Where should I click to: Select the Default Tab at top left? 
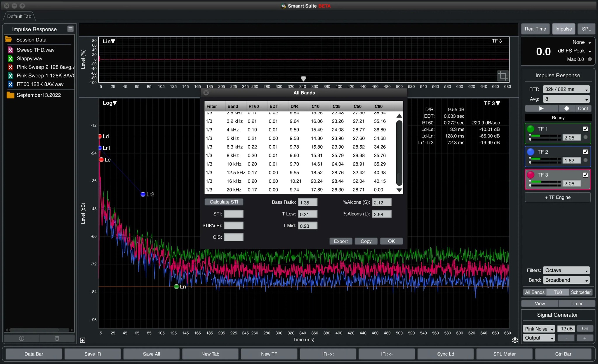(x=19, y=16)
